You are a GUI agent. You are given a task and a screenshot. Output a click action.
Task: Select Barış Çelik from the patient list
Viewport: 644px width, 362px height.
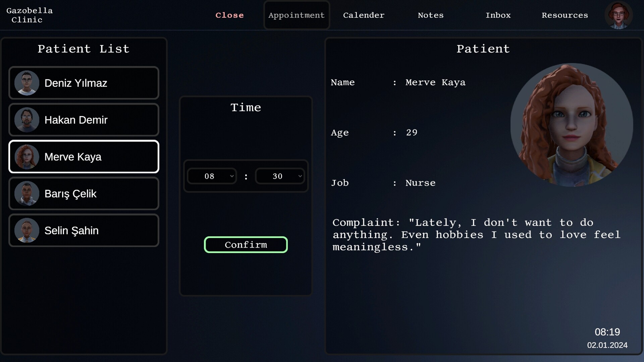[84, 193]
